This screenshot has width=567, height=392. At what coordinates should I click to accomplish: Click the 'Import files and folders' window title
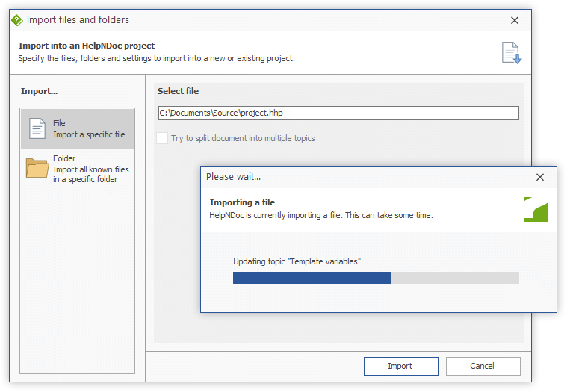78,20
